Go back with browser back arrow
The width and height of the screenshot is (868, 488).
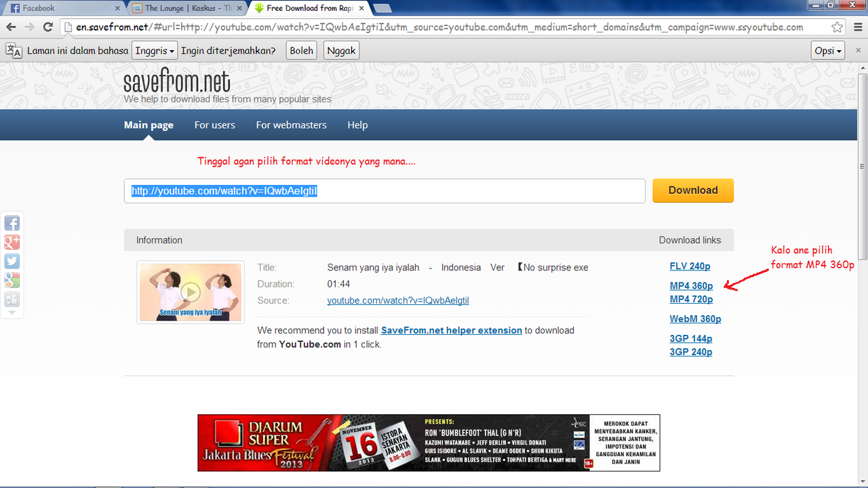click(x=10, y=27)
